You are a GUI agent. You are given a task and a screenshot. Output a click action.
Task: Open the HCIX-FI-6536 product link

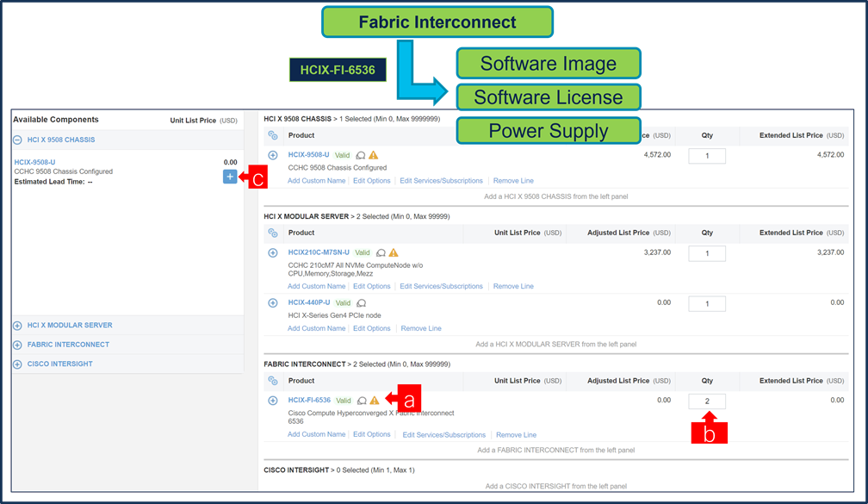[x=309, y=401]
